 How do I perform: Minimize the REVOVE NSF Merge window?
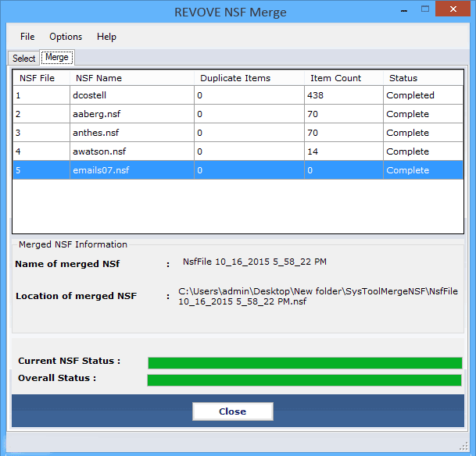click(404, 9)
